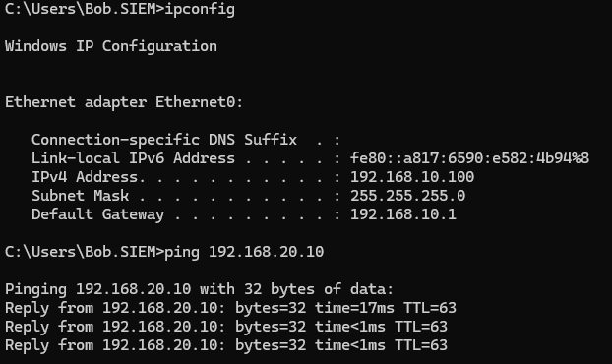Click the Windows IP Configuration heading

[111, 46]
